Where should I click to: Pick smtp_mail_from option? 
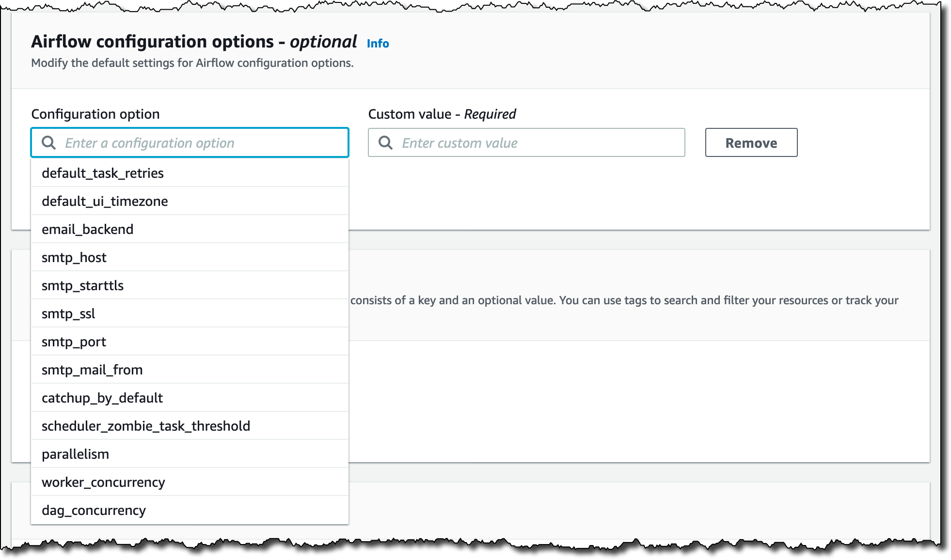click(92, 370)
